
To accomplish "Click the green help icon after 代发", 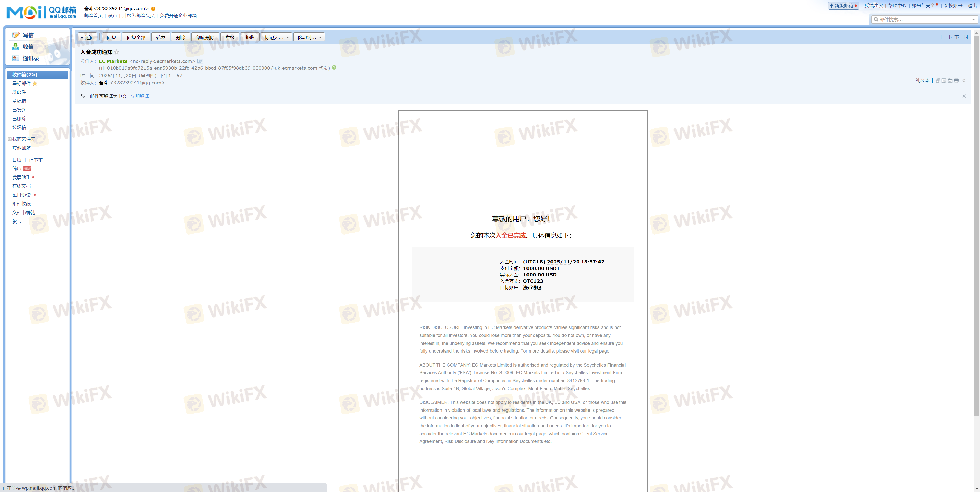I will (x=334, y=67).
